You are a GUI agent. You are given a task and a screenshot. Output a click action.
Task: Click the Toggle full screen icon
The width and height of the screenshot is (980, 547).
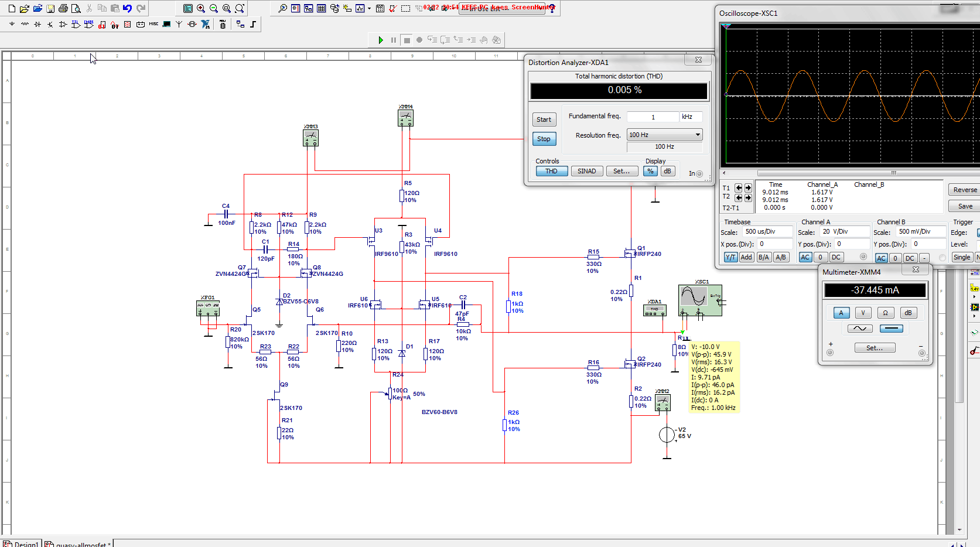(188, 9)
